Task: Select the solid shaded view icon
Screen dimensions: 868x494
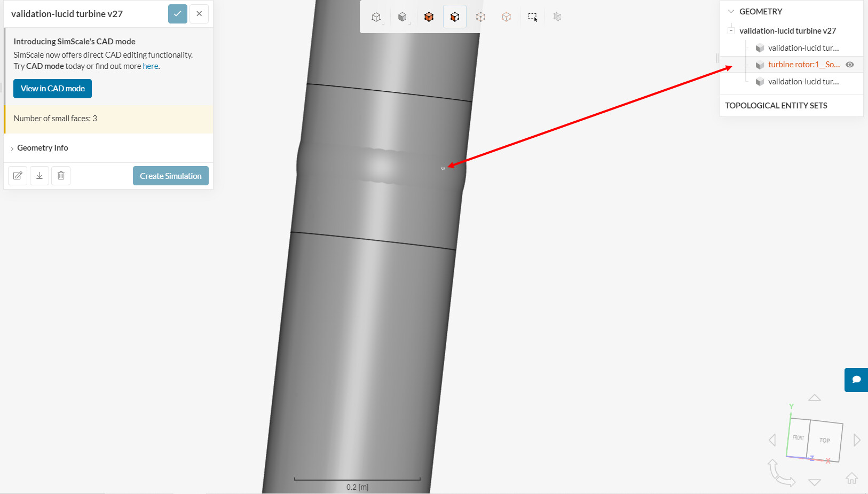Action: tap(403, 17)
